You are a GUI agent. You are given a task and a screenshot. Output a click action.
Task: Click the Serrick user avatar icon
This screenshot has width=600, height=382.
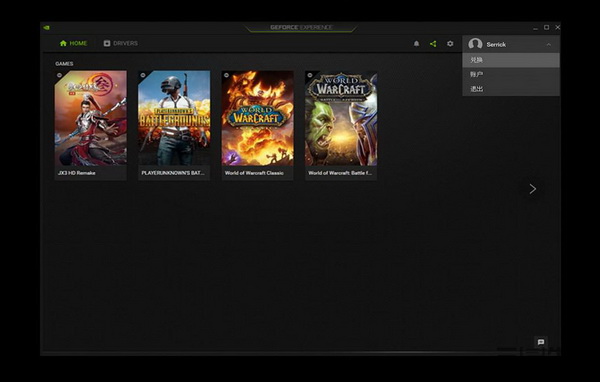[x=475, y=44]
